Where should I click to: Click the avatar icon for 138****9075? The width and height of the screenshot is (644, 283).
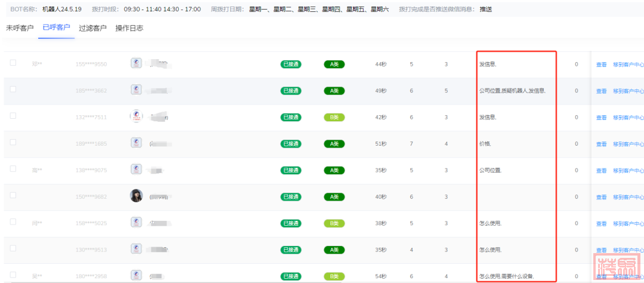[x=136, y=170]
